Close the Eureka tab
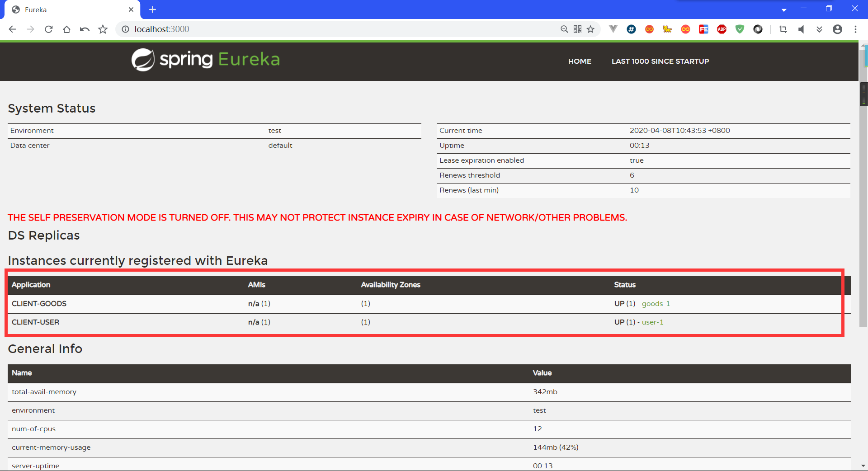 (131, 9)
